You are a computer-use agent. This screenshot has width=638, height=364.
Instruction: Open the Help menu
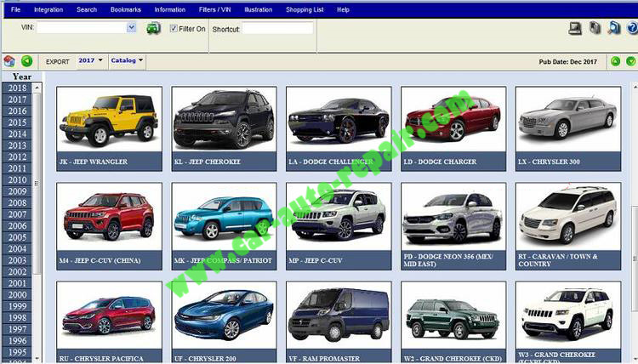[x=343, y=9]
